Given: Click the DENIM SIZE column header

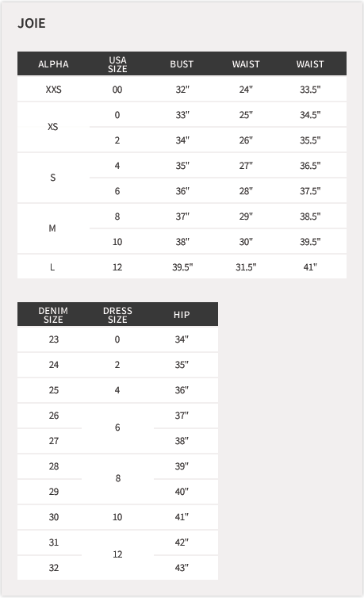Looking at the screenshot, I should point(53,315).
